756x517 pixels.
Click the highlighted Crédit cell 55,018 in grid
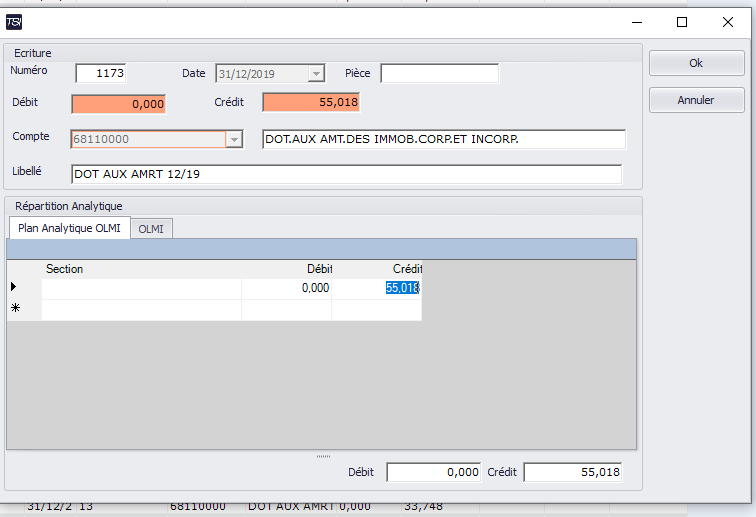tap(377, 289)
